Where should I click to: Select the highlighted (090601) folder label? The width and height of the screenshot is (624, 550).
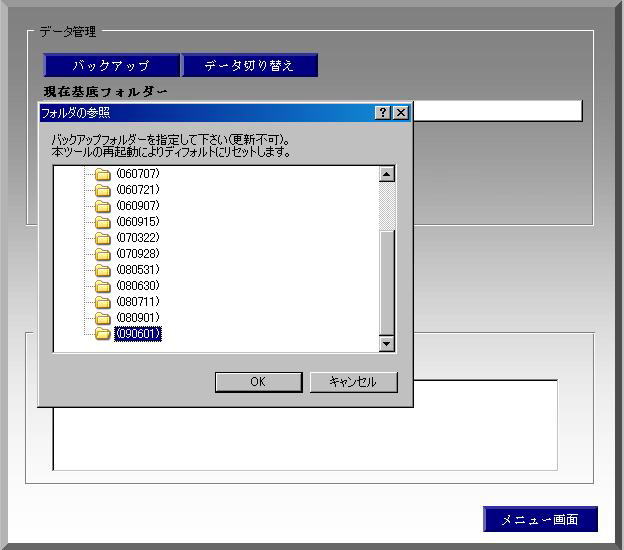[x=138, y=334]
